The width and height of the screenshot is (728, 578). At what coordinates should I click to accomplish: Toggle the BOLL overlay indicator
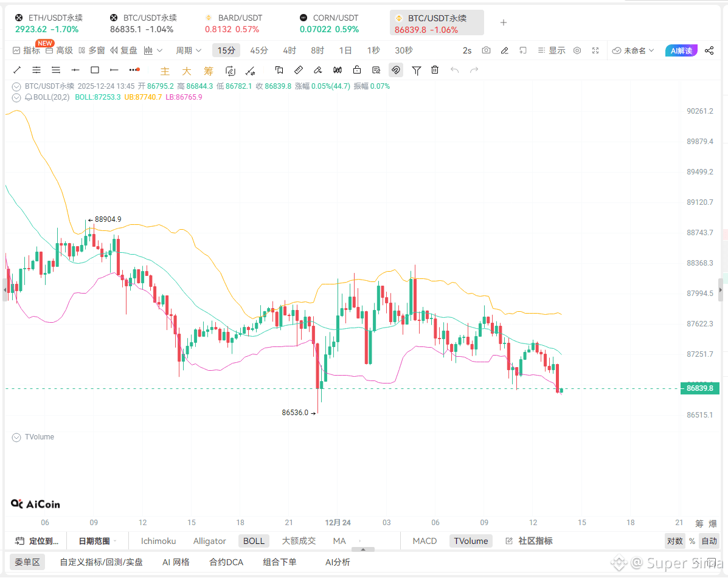click(254, 541)
